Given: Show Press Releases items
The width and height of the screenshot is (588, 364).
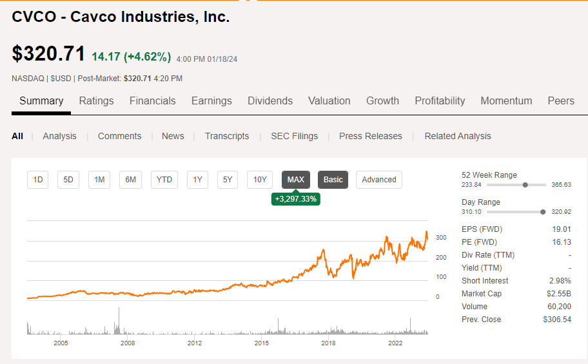Looking at the screenshot, I should 371,136.
